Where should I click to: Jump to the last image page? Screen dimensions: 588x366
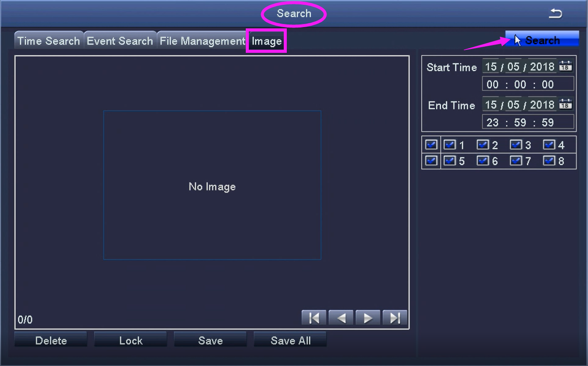point(395,318)
